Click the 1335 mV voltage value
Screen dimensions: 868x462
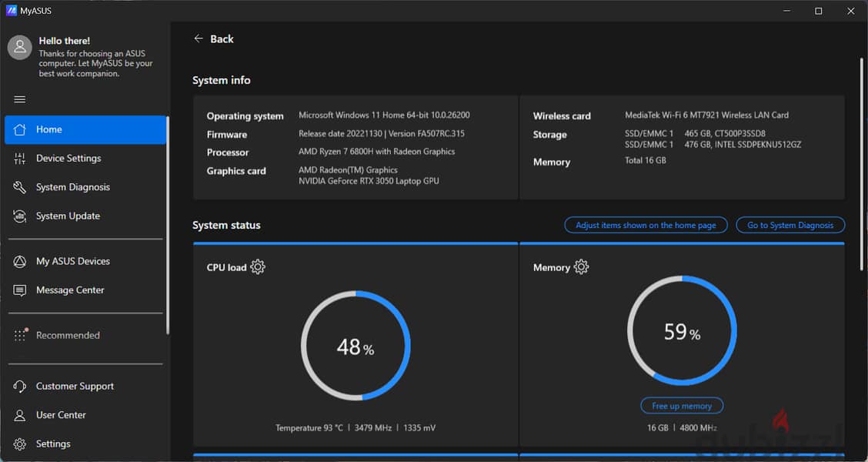(x=419, y=427)
